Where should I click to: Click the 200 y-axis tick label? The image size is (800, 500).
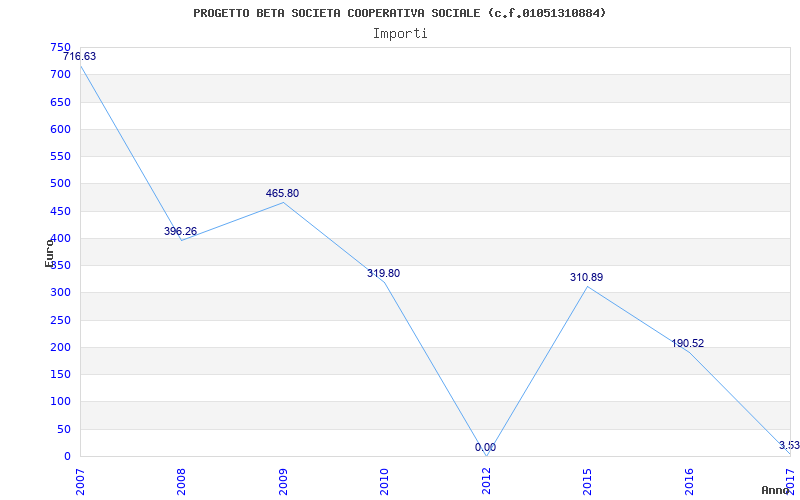coord(60,347)
